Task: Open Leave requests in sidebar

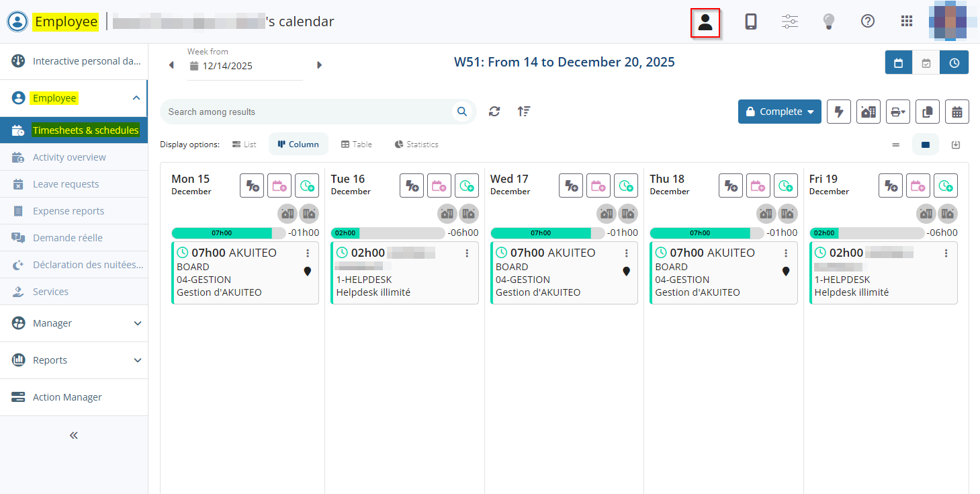Action: coord(66,184)
